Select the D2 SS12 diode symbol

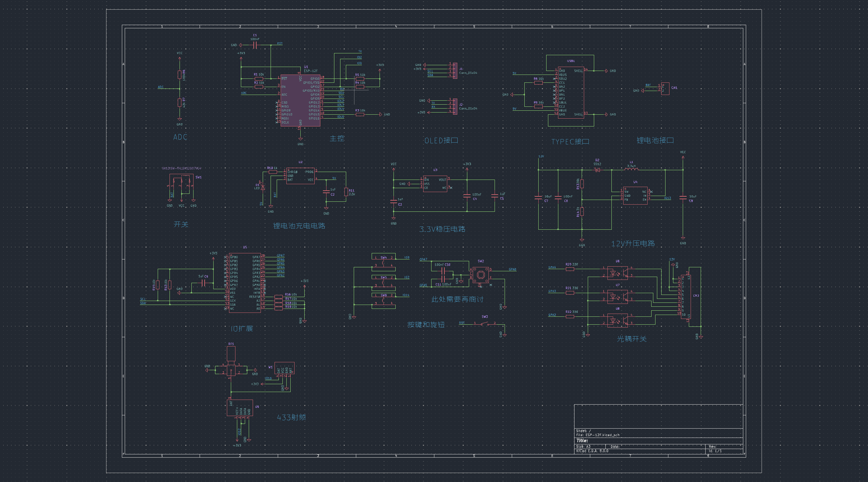point(597,170)
